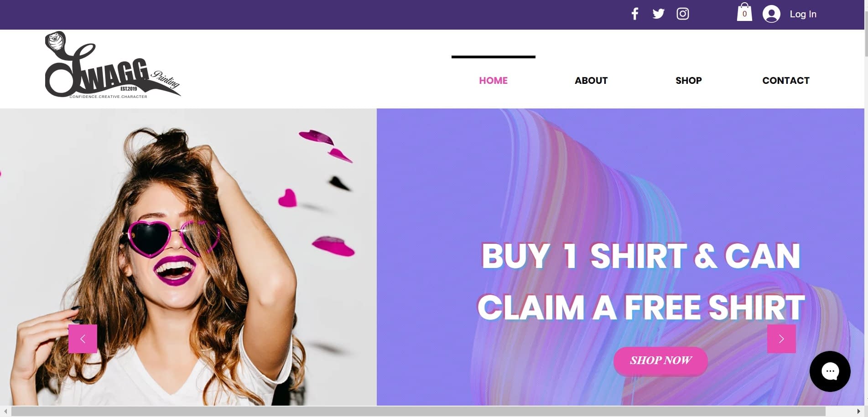This screenshot has width=868, height=417.
Task: Open the ABOUT page
Action: pyautogui.click(x=591, y=81)
